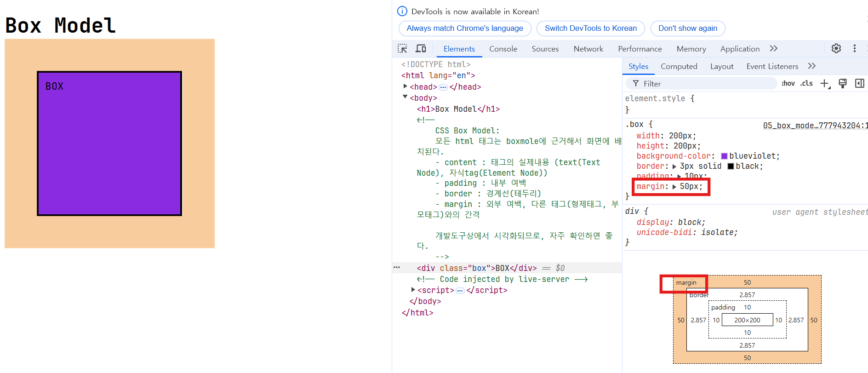Click Switch DevTools to Korean button
This screenshot has height=373, width=868.
pos(591,29)
